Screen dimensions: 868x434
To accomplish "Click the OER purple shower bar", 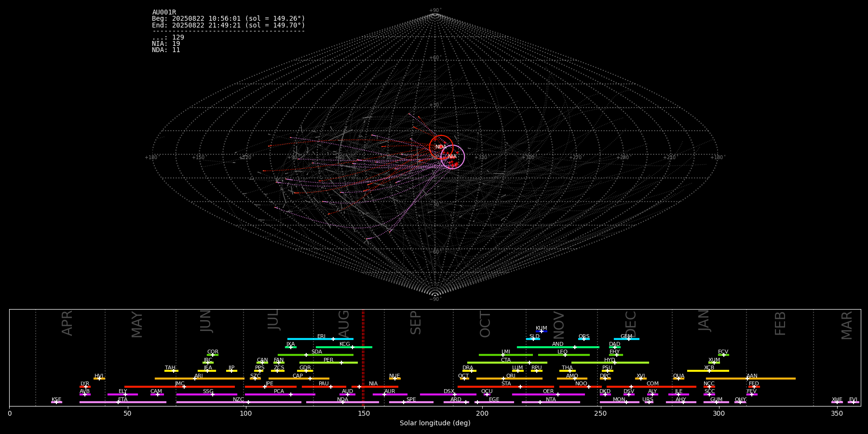I will (x=548, y=394).
